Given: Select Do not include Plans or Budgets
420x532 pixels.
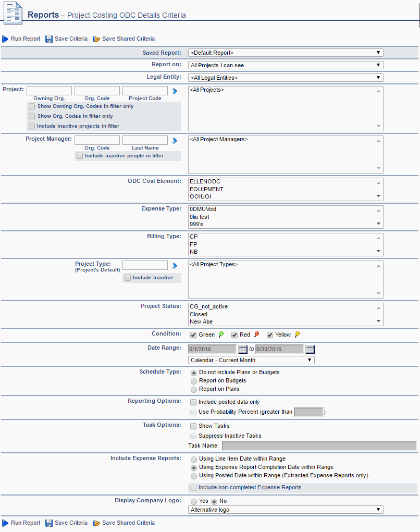Looking at the screenshot, I should pos(194,373).
